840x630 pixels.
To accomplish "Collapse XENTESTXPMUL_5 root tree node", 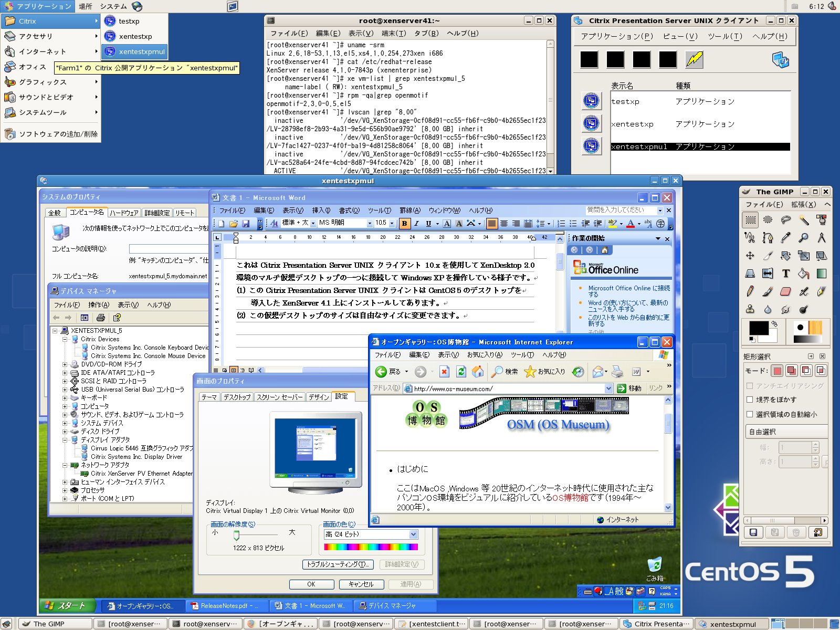I will [55, 331].
